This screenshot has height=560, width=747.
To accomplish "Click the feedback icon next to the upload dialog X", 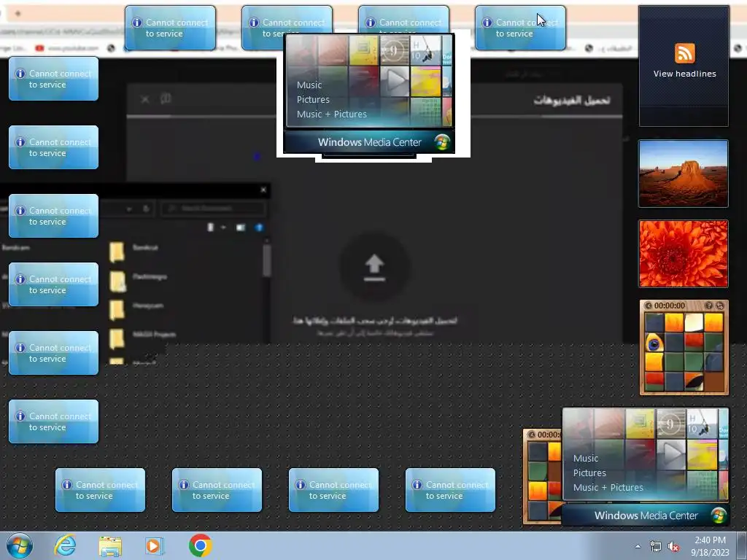I will (x=166, y=98).
